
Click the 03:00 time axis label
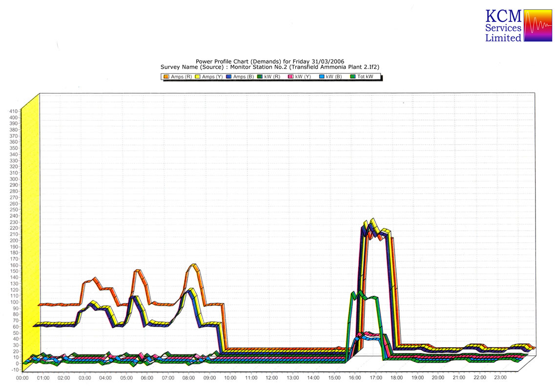point(85,378)
